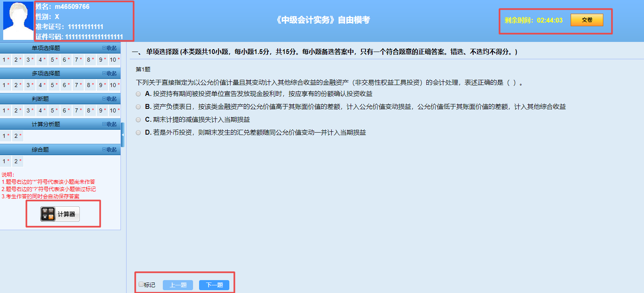This screenshot has height=293, width=644.
Task: Collapse the 单项选择题 section
Action: [109, 48]
